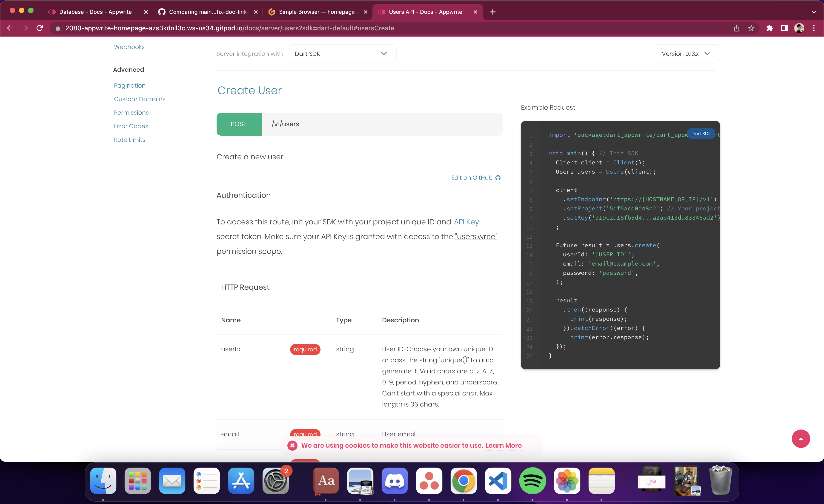Click the Create User heading
This screenshot has width=824, height=504.
click(249, 90)
